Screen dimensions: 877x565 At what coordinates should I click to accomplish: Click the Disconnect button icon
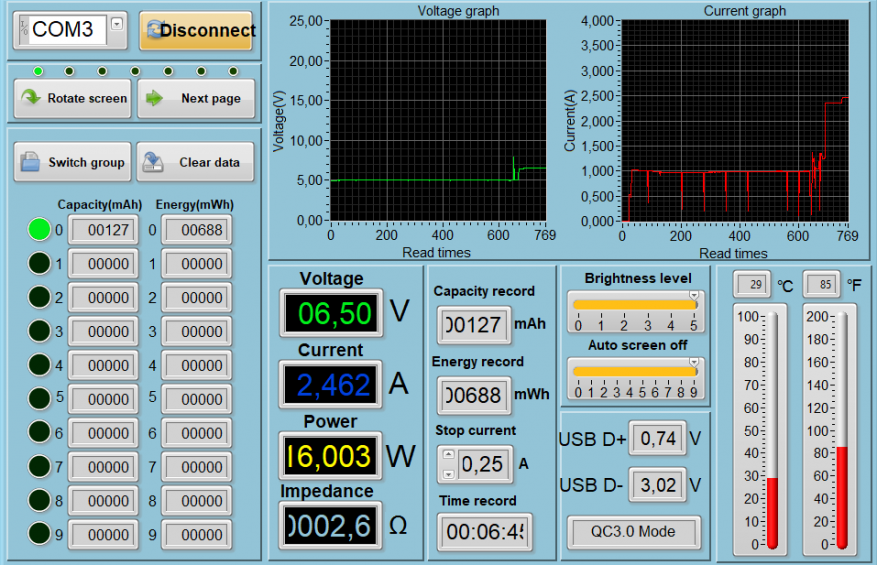(x=152, y=30)
